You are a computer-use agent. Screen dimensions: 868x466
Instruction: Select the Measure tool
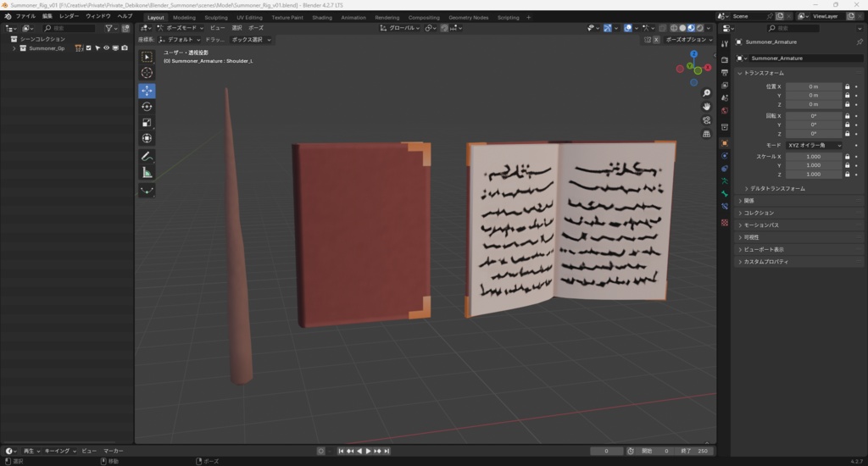(147, 173)
